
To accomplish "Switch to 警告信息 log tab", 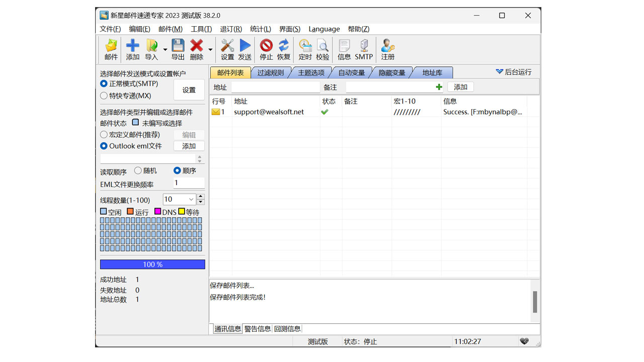I will point(258,329).
